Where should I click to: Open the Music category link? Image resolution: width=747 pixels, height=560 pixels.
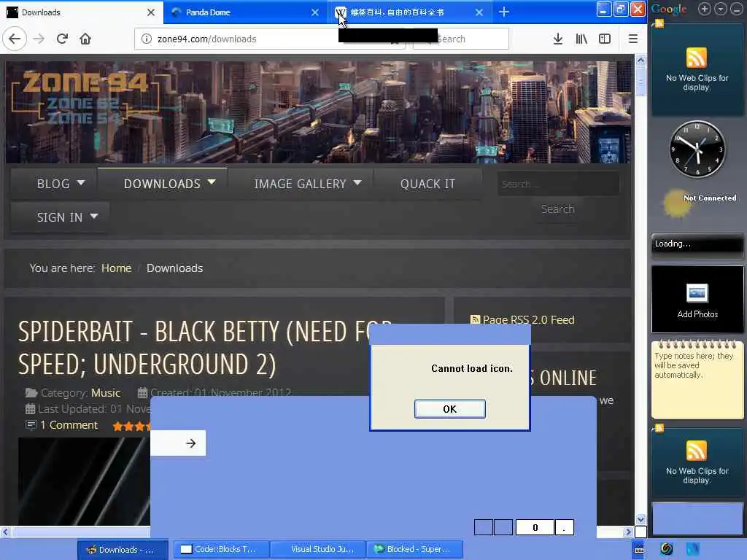coord(106,393)
